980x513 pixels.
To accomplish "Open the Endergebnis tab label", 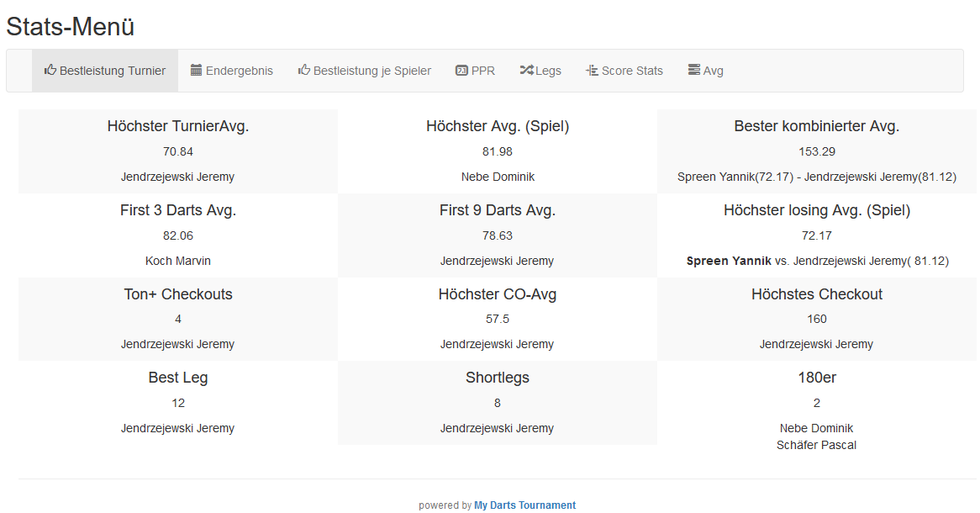I will [x=240, y=71].
